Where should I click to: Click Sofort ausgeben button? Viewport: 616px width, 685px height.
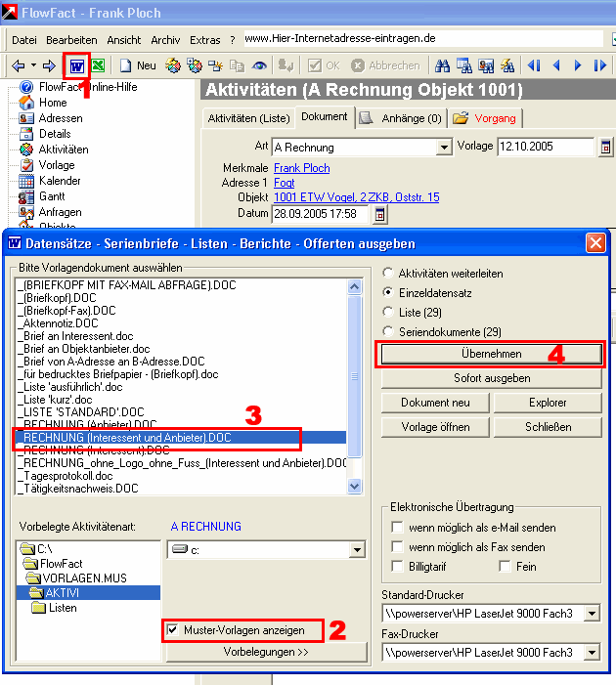pyautogui.click(x=491, y=378)
